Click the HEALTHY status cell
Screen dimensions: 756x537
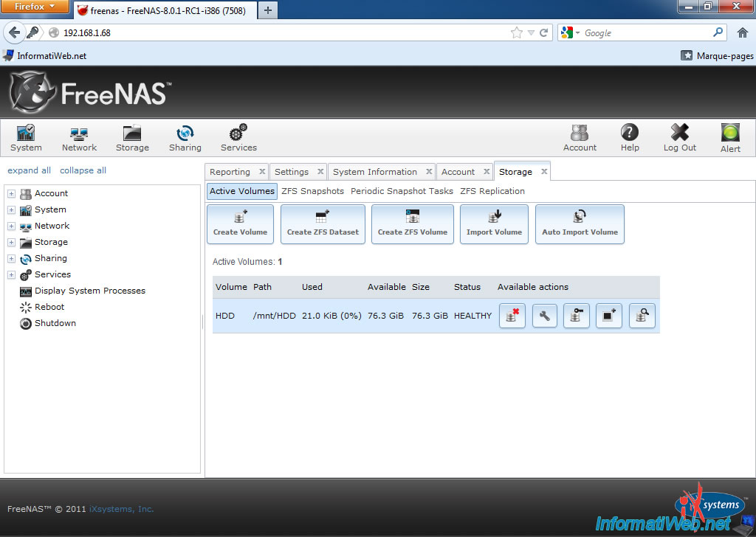(x=472, y=316)
